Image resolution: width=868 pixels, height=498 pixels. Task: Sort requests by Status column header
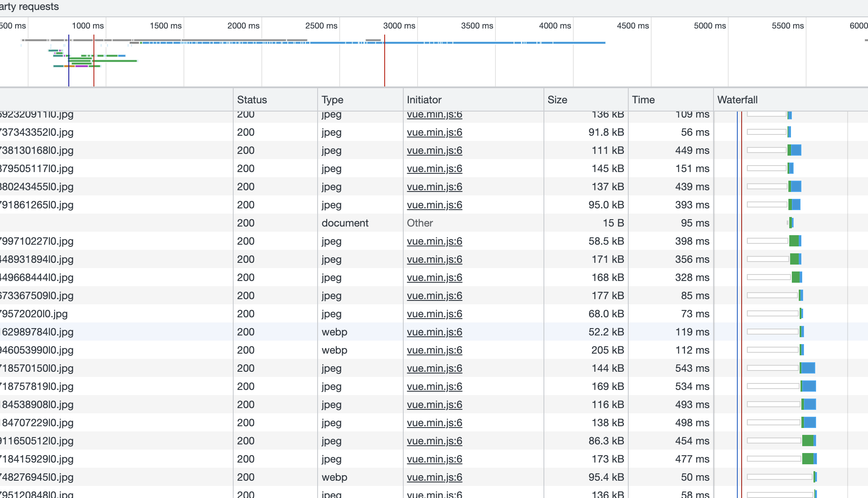click(252, 100)
